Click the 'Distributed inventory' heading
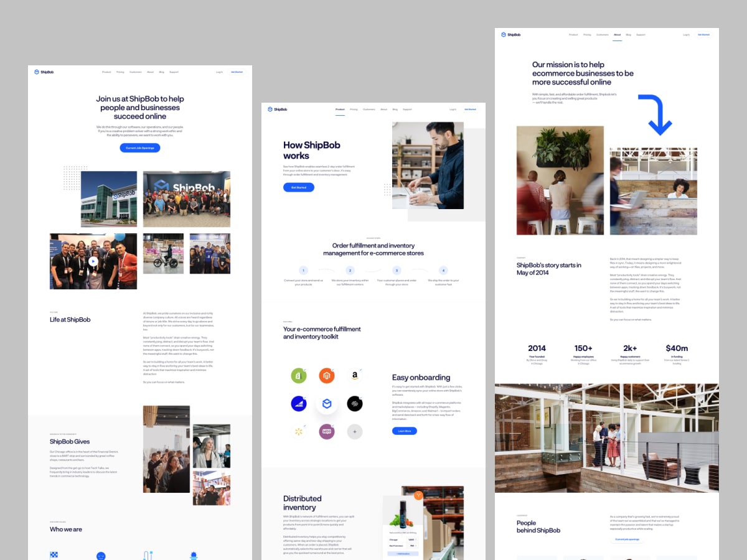Viewport: 747px width, 560px height. pos(303,503)
